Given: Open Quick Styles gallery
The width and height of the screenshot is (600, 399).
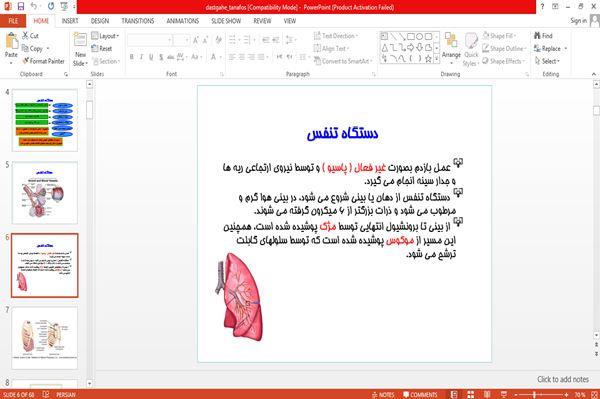Looking at the screenshot, I should [x=471, y=50].
